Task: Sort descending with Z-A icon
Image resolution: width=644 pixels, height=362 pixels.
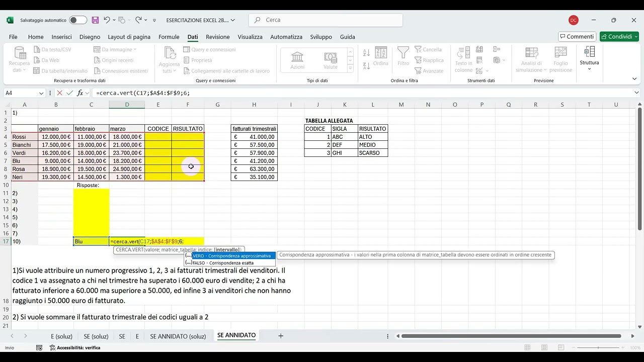Action: [366, 66]
